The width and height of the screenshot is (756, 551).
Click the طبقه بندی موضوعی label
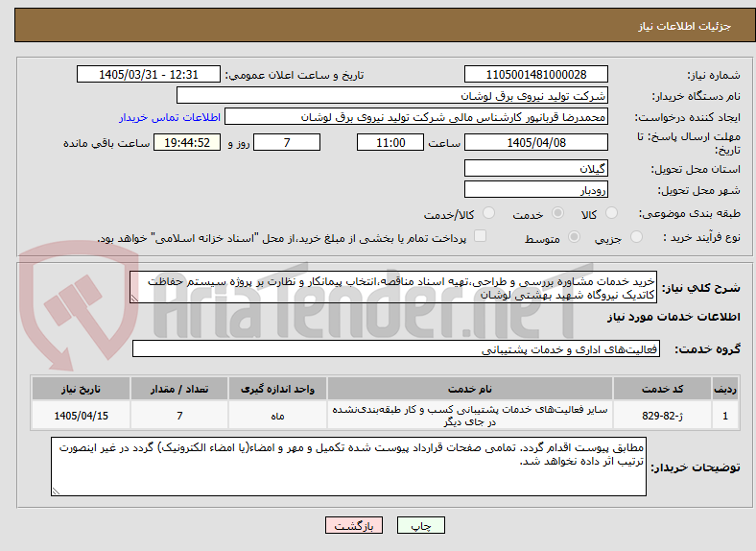(x=690, y=213)
